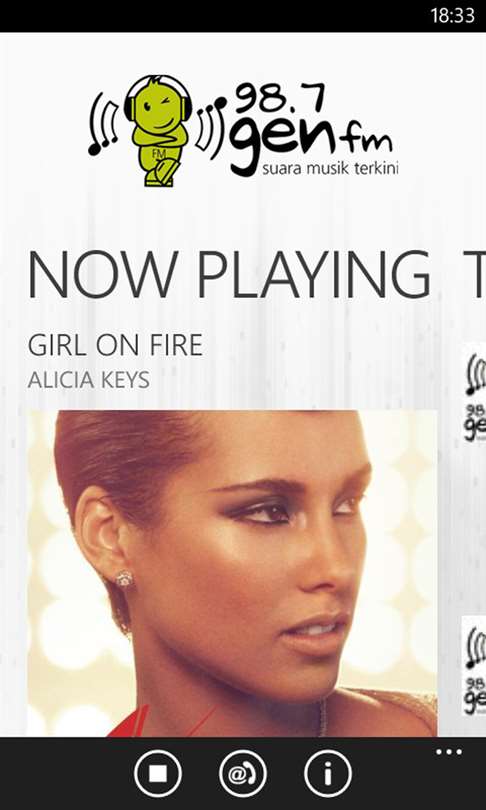Image resolution: width=486 pixels, height=810 pixels.
Task: Open the upper Gen FM thumbnail at right edge
Action: tap(474, 393)
